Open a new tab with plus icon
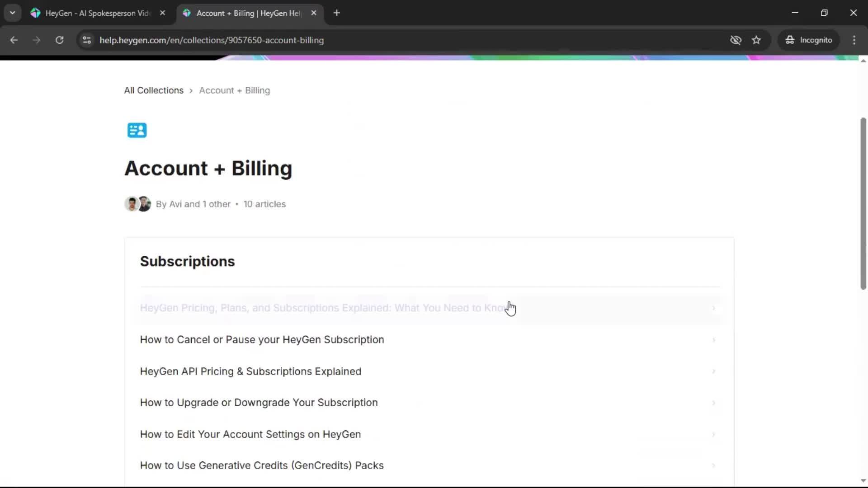Image resolution: width=868 pixels, height=488 pixels. click(x=336, y=13)
